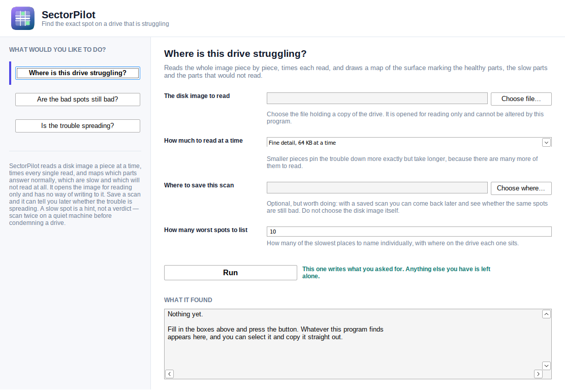565x392 pixels.
Task: Start the scan with the Run button
Action: (231, 273)
